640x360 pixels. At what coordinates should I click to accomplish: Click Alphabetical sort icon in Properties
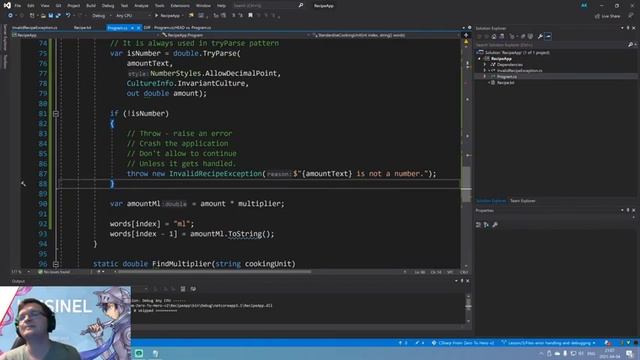[486, 225]
